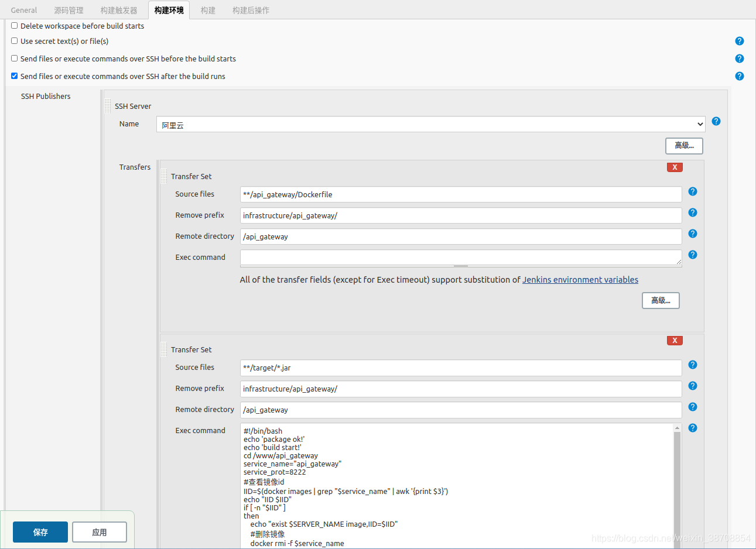This screenshot has width=756, height=549.
Task: Open help for SSH before the build starts
Action: [739, 59]
